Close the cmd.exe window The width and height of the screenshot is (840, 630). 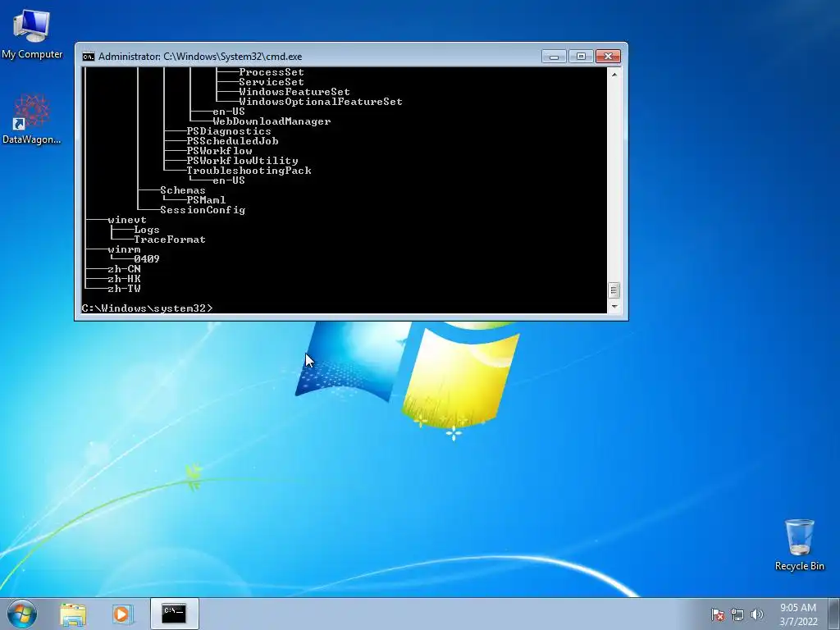point(608,57)
